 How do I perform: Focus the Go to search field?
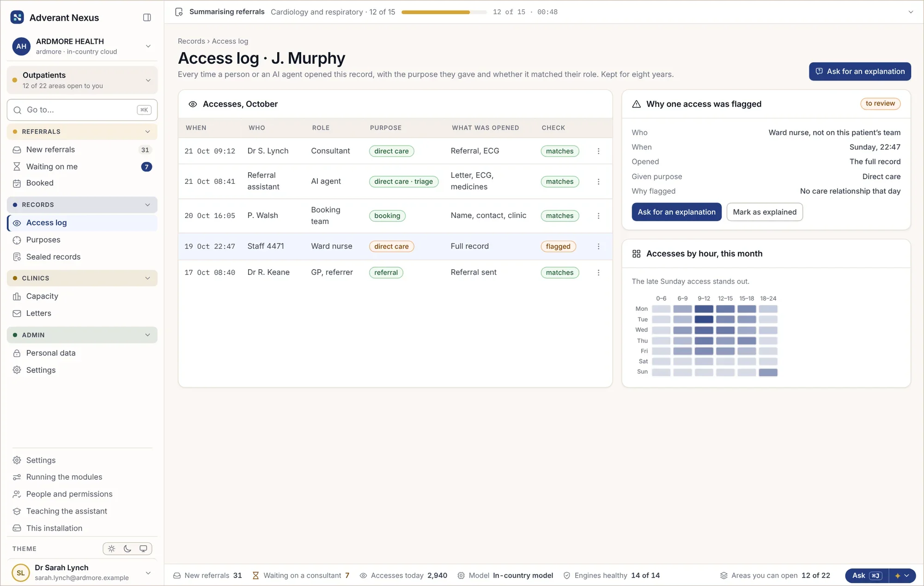[82, 110]
